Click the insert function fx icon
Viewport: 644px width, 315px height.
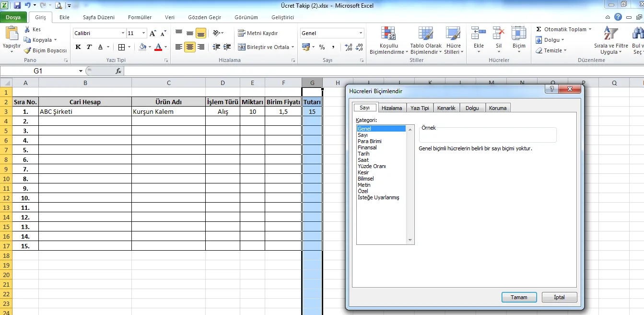tap(118, 71)
